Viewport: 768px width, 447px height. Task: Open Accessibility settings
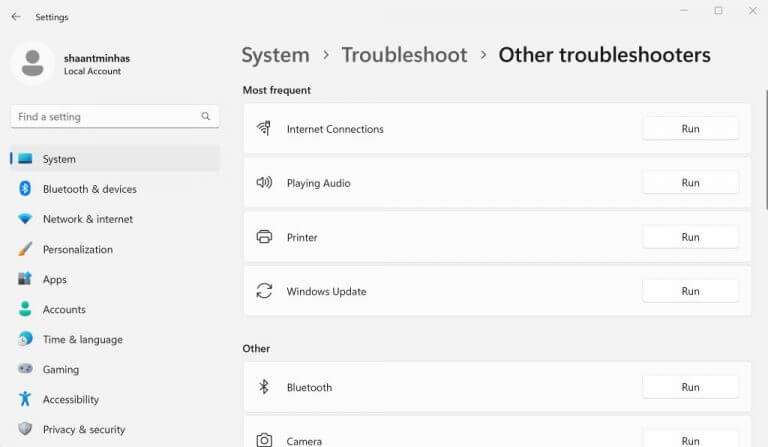pos(115,400)
